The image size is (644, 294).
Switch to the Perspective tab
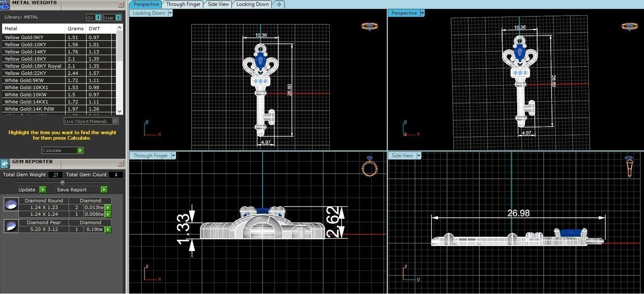146,4
